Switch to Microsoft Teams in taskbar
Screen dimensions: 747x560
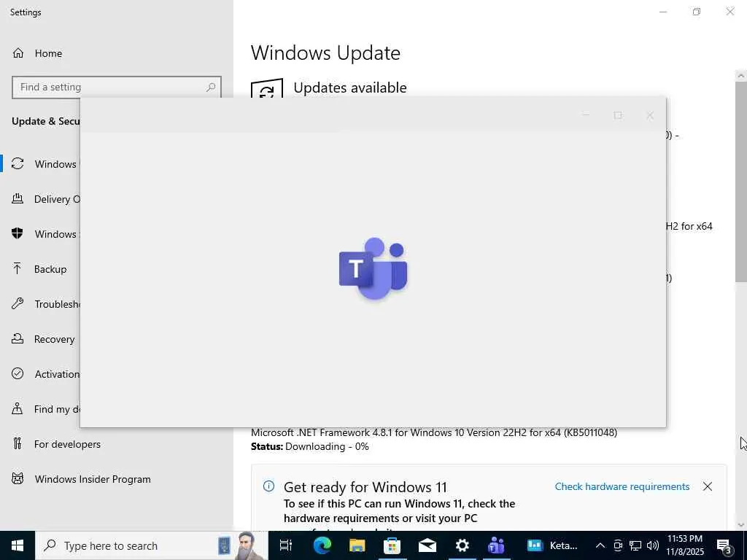[x=496, y=545]
